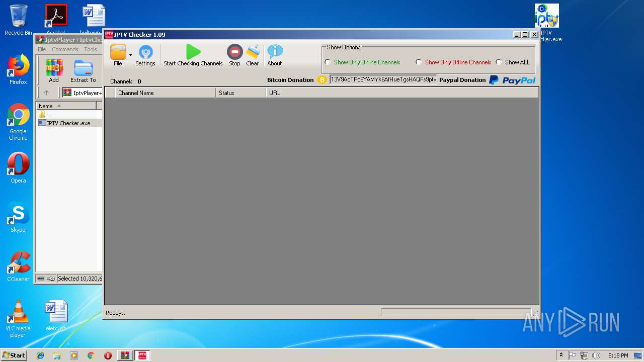Switch to the IPTV Checker taskbar button
This screenshot has width=644, height=362.
[142, 355]
